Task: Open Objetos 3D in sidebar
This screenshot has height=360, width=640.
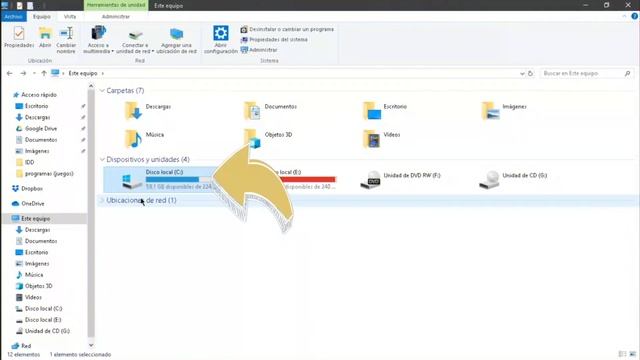Action: [x=38, y=286]
